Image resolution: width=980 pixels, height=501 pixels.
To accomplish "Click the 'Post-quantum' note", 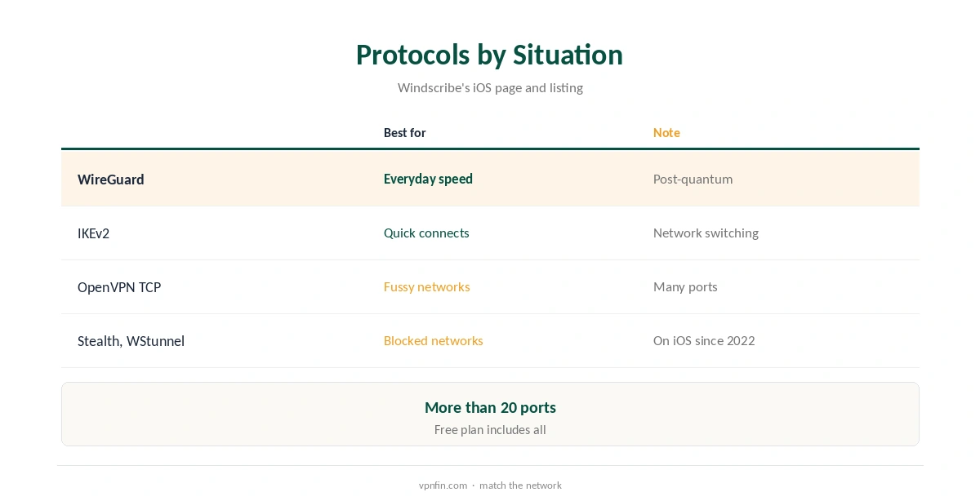I will pos(693,179).
